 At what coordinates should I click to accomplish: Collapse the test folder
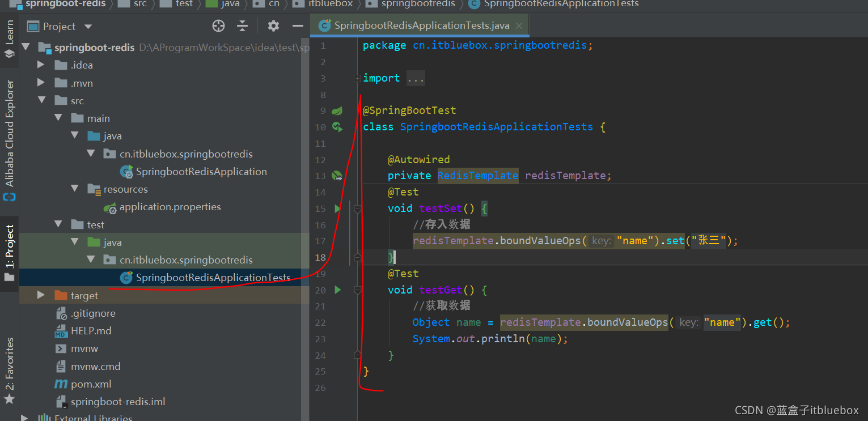pos(58,224)
